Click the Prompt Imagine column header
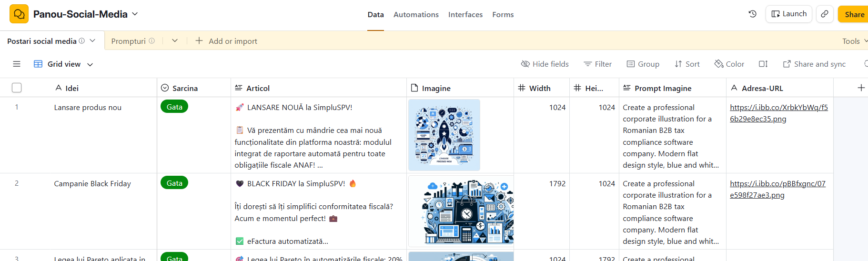The width and height of the screenshot is (868, 261). (x=673, y=88)
